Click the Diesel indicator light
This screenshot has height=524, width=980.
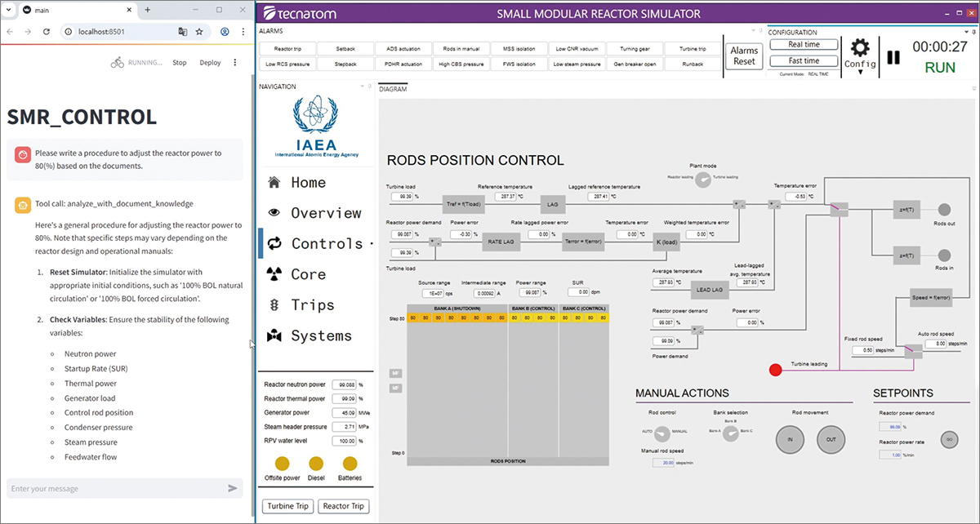point(316,463)
